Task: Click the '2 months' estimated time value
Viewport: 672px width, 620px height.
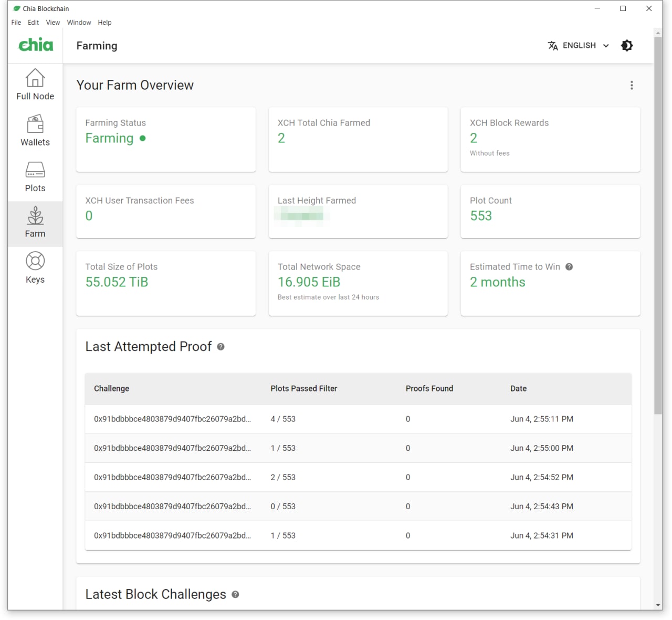Action: coord(497,282)
